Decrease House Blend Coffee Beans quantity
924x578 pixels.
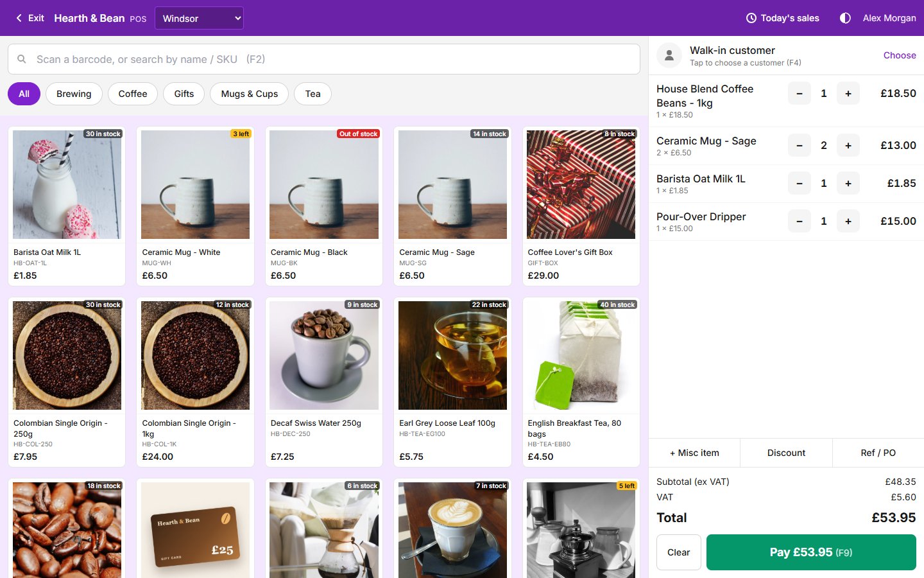pyautogui.click(x=800, y=94)
